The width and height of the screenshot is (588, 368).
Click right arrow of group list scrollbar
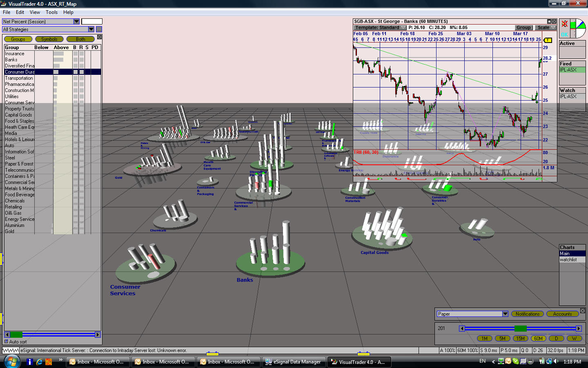coord(98,334)
